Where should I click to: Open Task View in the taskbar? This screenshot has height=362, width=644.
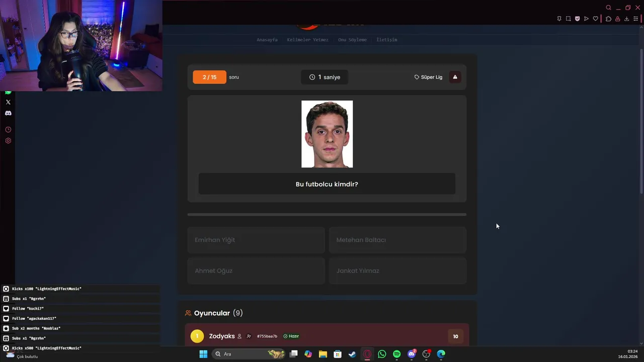click(294, 354)
